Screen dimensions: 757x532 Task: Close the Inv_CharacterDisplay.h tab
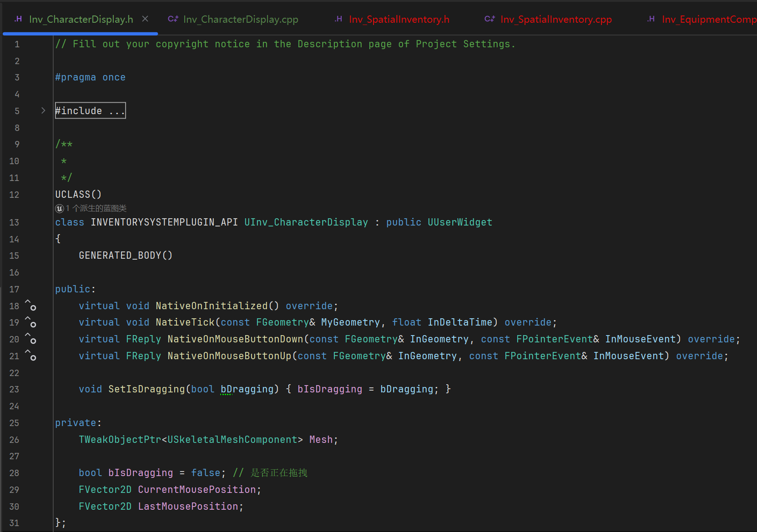pyautogui.click(x=145, y=19)
